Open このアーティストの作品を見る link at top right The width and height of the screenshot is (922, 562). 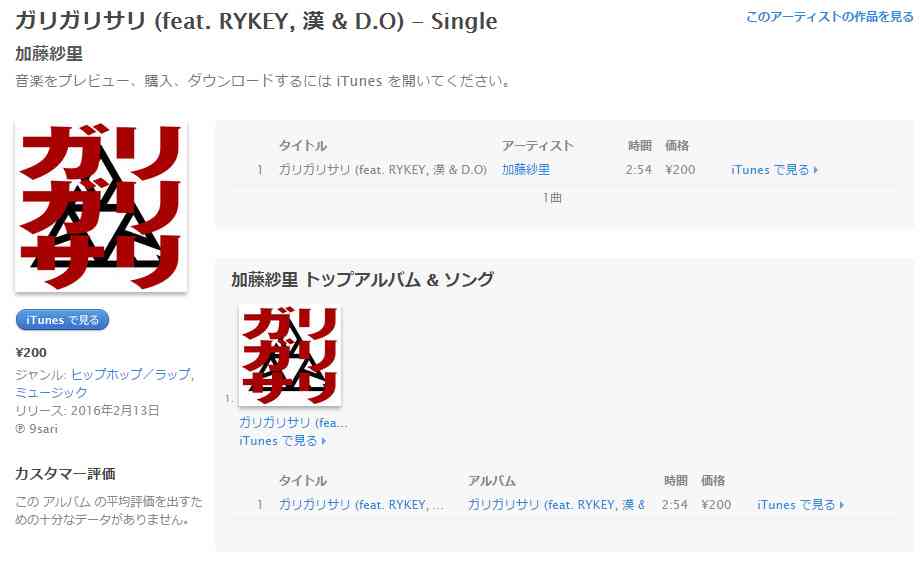[830, 17]
